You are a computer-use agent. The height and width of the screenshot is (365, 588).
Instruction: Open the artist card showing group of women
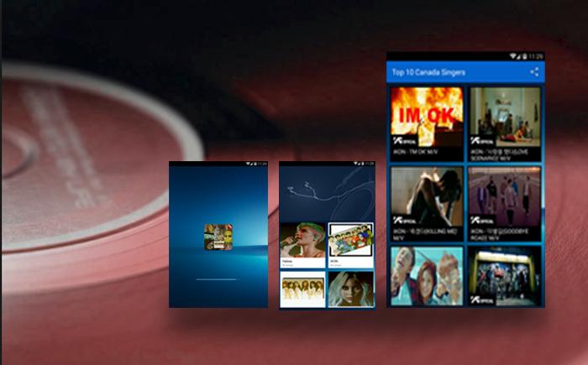[x=302, y=289]
